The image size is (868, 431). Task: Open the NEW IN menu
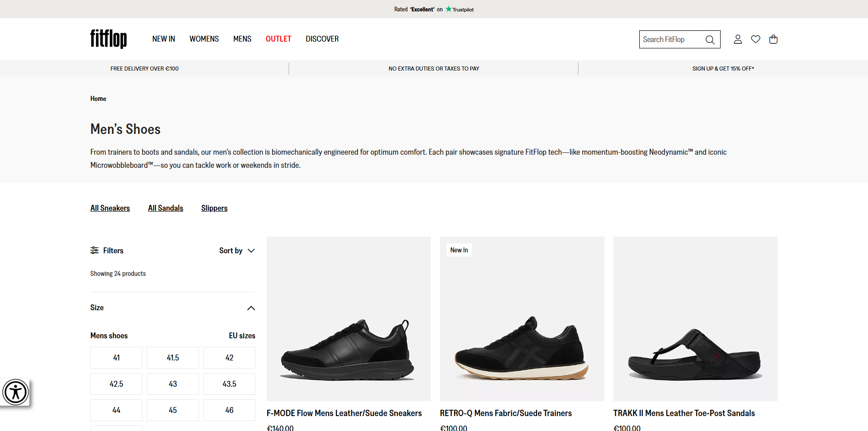164,39
